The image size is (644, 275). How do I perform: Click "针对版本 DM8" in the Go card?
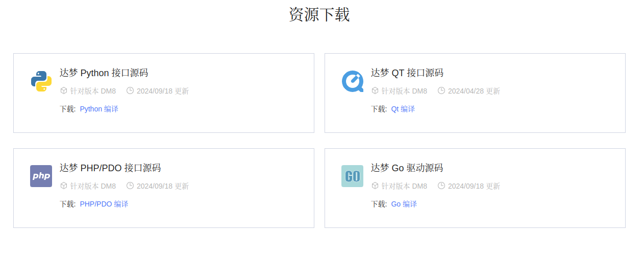[x=404, y=186]
